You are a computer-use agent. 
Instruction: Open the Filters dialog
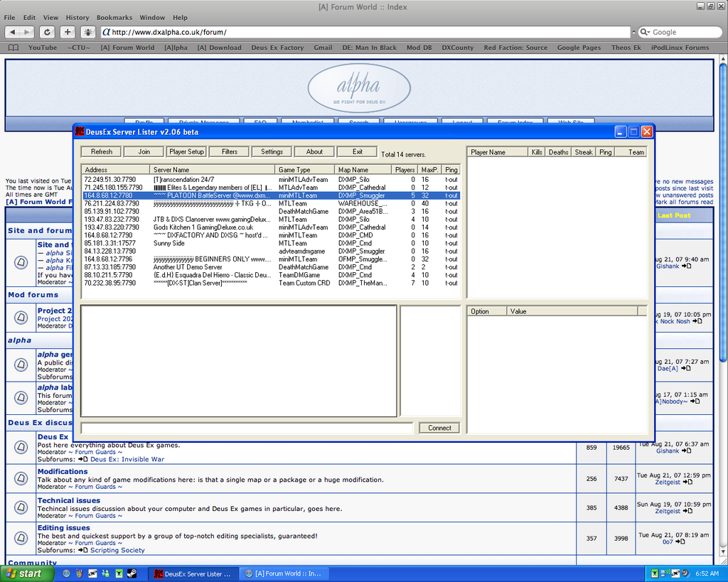pyautogui.click(x=230, y=152)
